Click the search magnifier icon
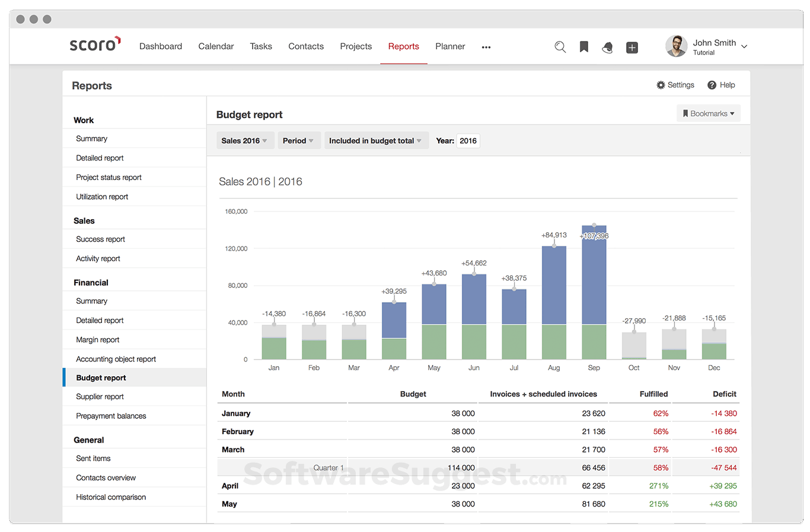The width and height of the screenshot is (810, 532). [560, 47]
